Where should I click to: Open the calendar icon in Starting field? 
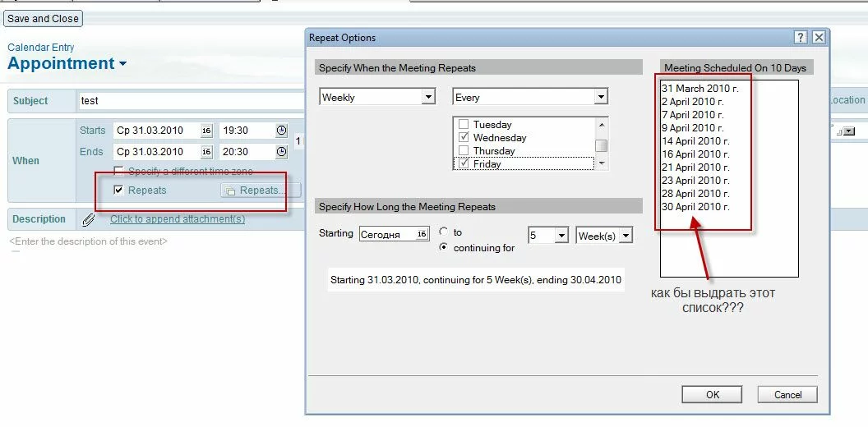422,235
